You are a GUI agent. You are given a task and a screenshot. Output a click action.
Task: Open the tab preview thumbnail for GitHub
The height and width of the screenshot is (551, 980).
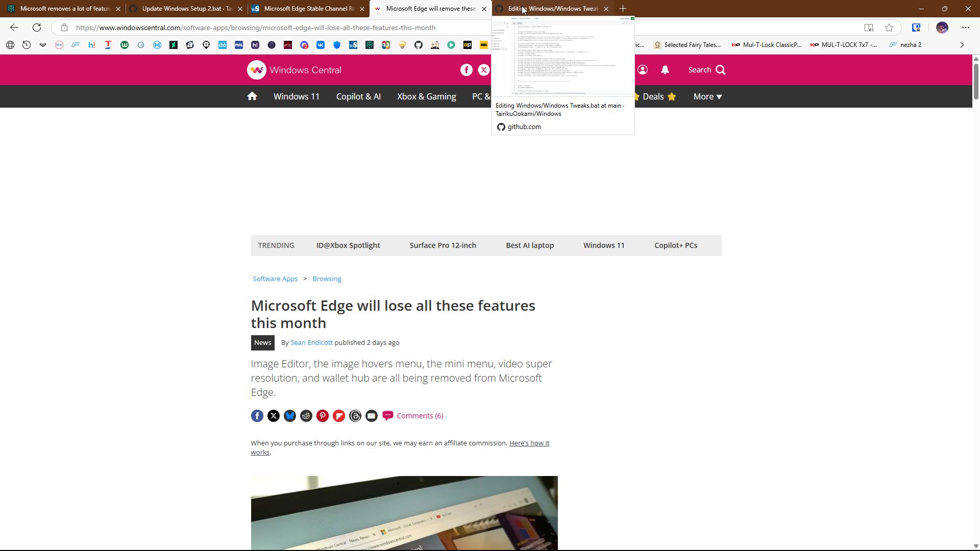click(x=563, y=56)
